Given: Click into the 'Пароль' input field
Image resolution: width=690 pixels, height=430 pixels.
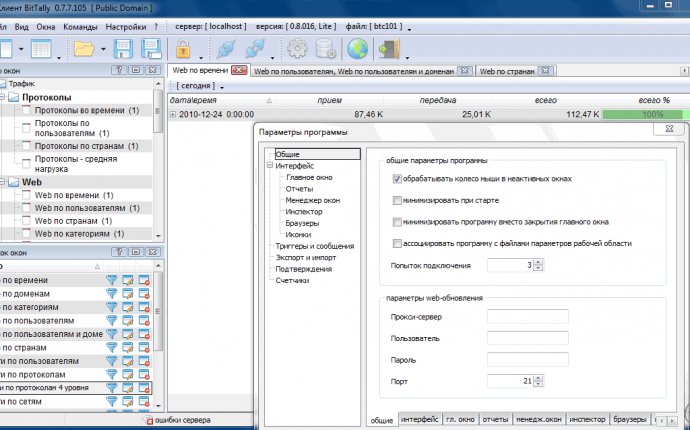Looking at the screenshot, I should click(x=528, y=360).
